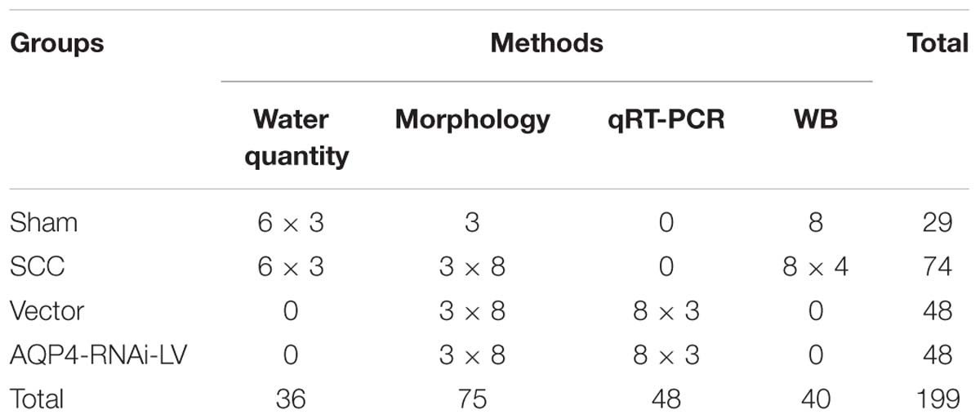Select the Sham row label
Viewport: 980px width, 419px height.
[44, 222]
